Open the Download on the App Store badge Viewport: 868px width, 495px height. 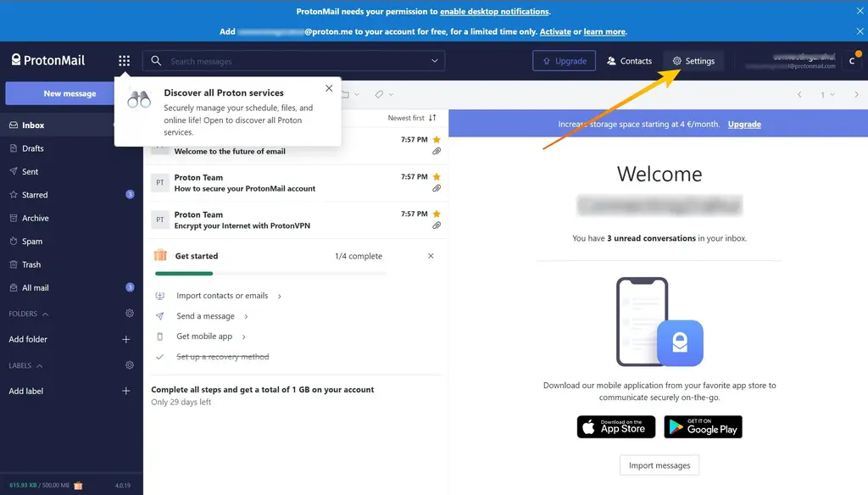(x=616, y=427)
